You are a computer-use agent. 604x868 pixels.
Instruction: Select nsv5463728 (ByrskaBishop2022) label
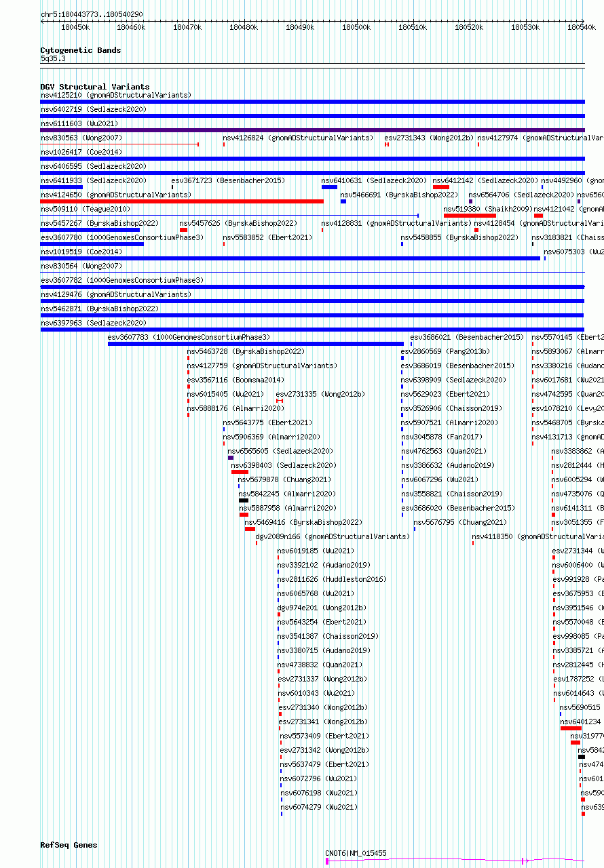pyautogui.click(x=246, y=351)
